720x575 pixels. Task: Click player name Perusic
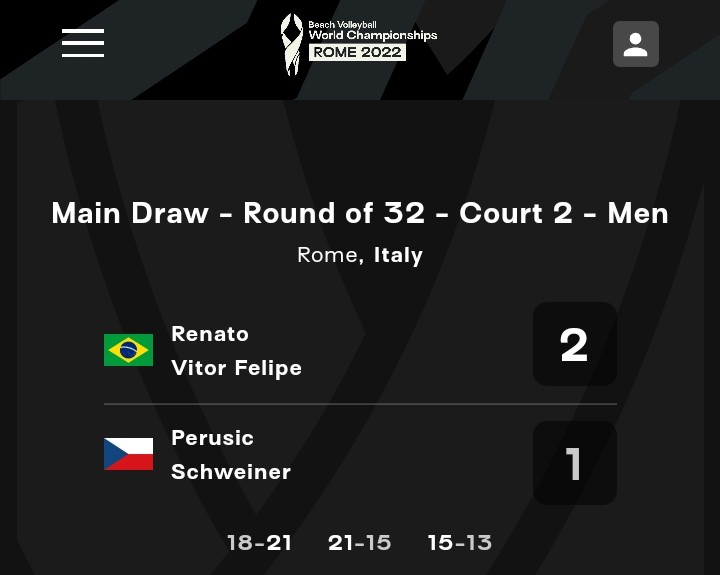212,438
